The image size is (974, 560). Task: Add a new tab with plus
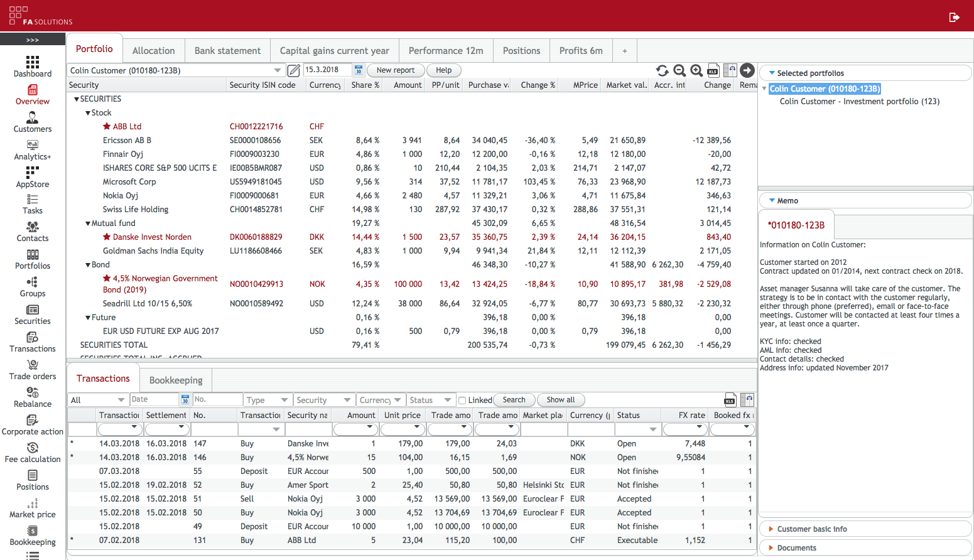625,51
